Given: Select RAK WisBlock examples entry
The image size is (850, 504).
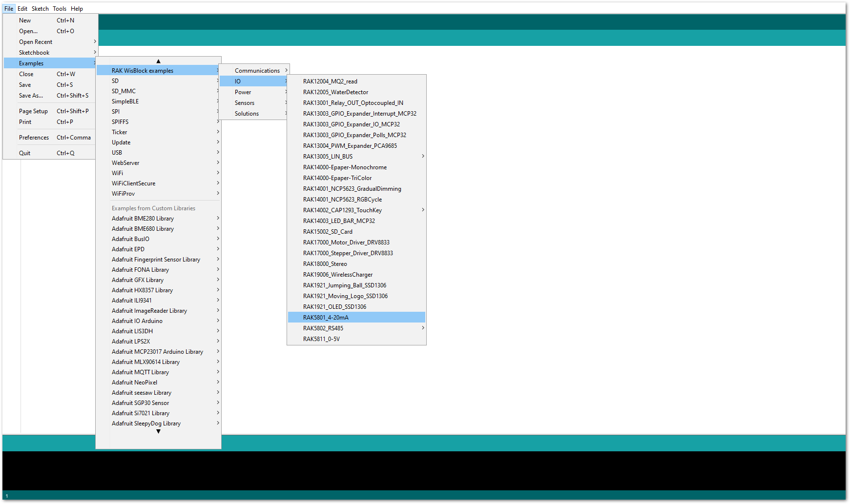Looking at the screenshot, I should pyautogui.click(x=158, y=71).
